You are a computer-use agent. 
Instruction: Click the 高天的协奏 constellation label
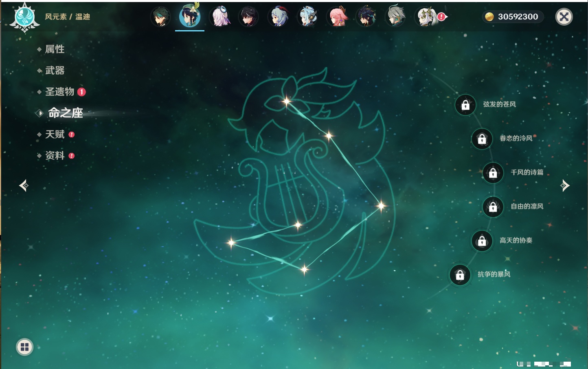(516, 241)
